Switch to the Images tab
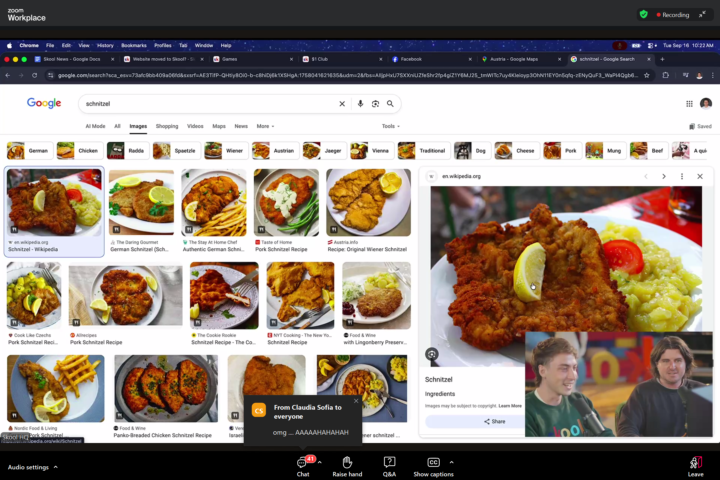This screenshot has width=720, height=480. pos(138,126)
